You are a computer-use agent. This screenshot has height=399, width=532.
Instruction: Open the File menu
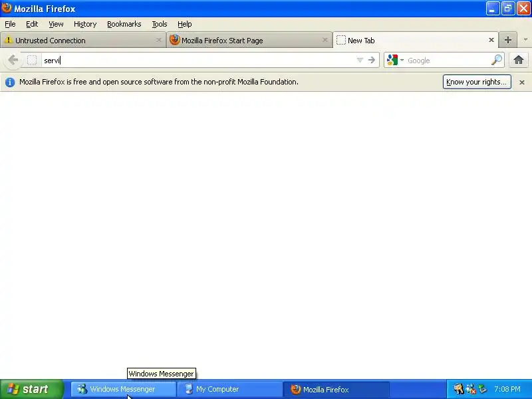pyautogui.click(x=10, y=24)
